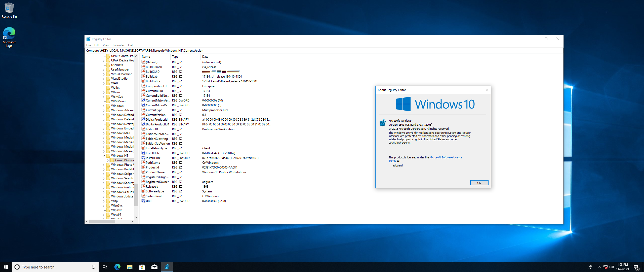Select the ReleaseId value name
Screen dimensions: 644x272
pyautogui.click(x=152, y=187)
